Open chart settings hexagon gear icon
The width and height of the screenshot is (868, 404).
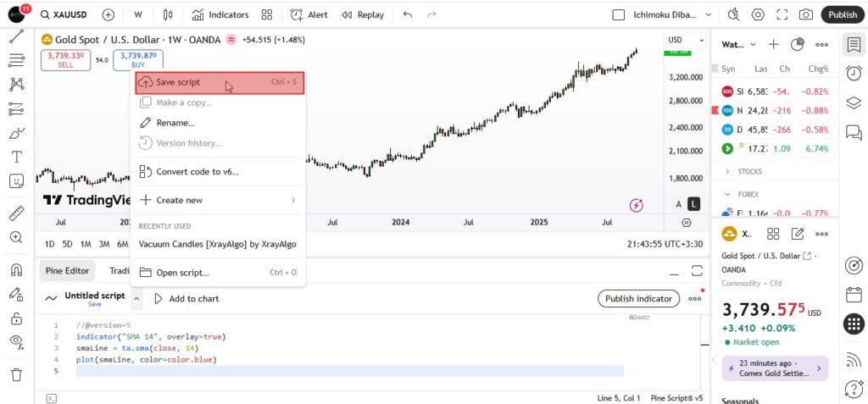tap(758, 14)
